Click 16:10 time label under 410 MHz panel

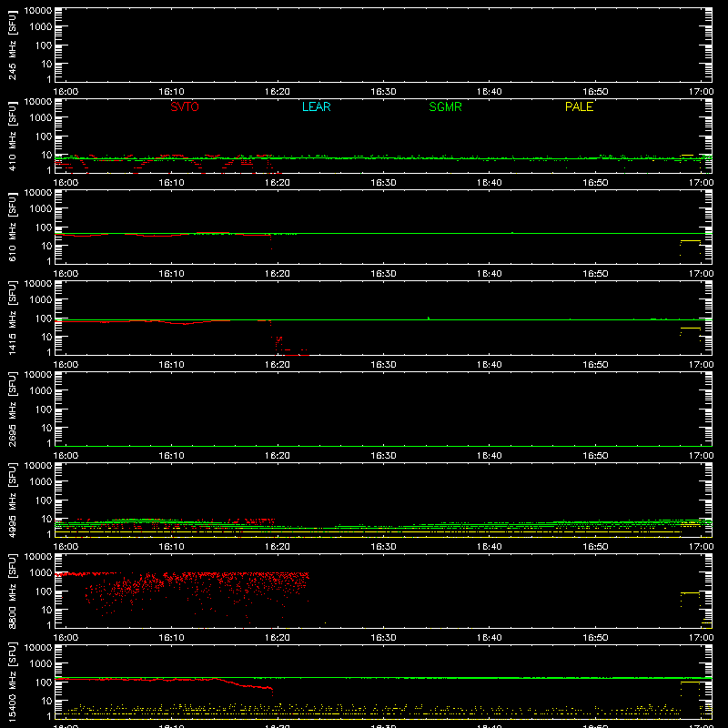(x=171, y=183)
